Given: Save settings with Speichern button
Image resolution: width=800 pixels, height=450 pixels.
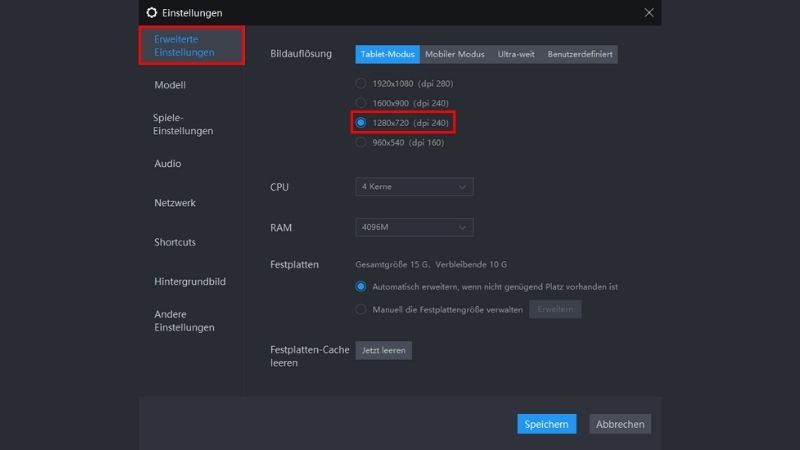Looking at the screenshot, I should pyautogui.click(x=546, y=424).
